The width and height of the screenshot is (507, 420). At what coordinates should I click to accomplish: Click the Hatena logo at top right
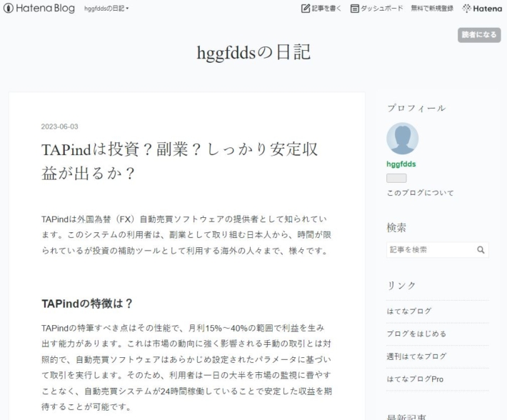pos(482,9)
